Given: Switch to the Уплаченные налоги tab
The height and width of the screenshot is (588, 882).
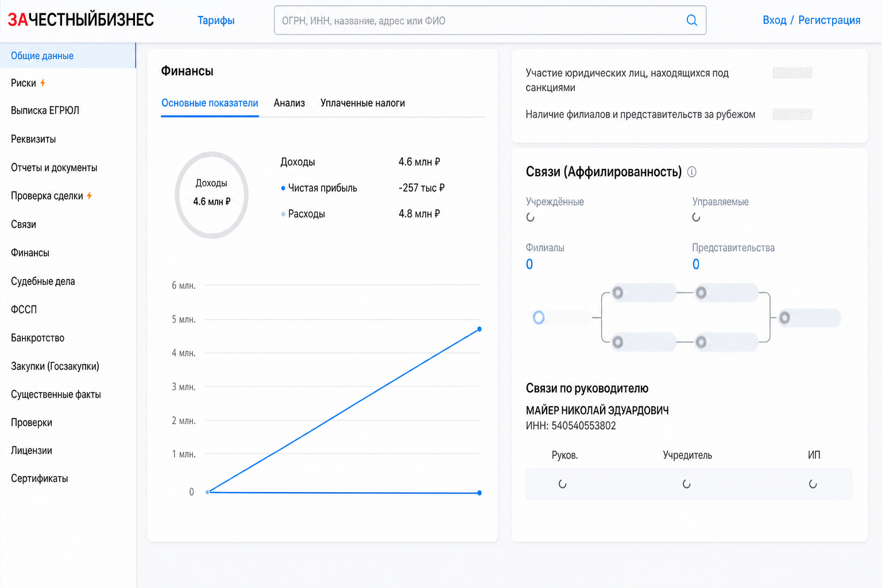Looking at the screenshot, I should (362, 103).
